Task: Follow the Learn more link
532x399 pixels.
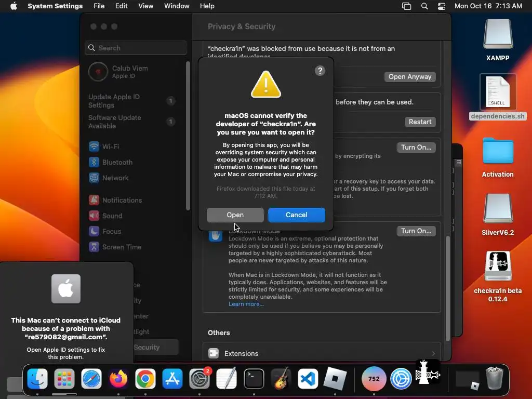Action: pos(246,304)
